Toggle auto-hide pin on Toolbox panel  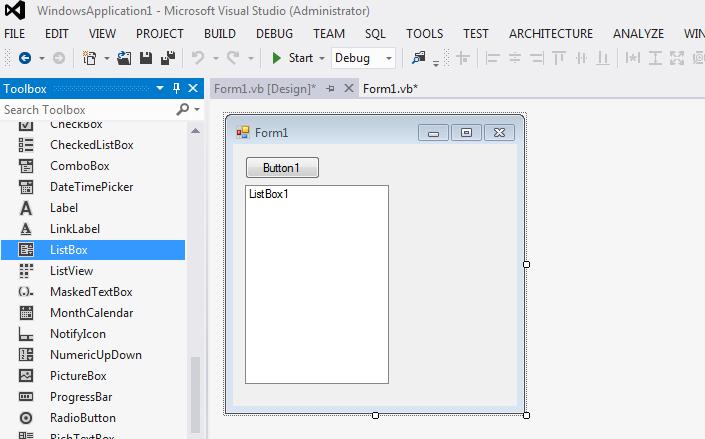(176, 88)
